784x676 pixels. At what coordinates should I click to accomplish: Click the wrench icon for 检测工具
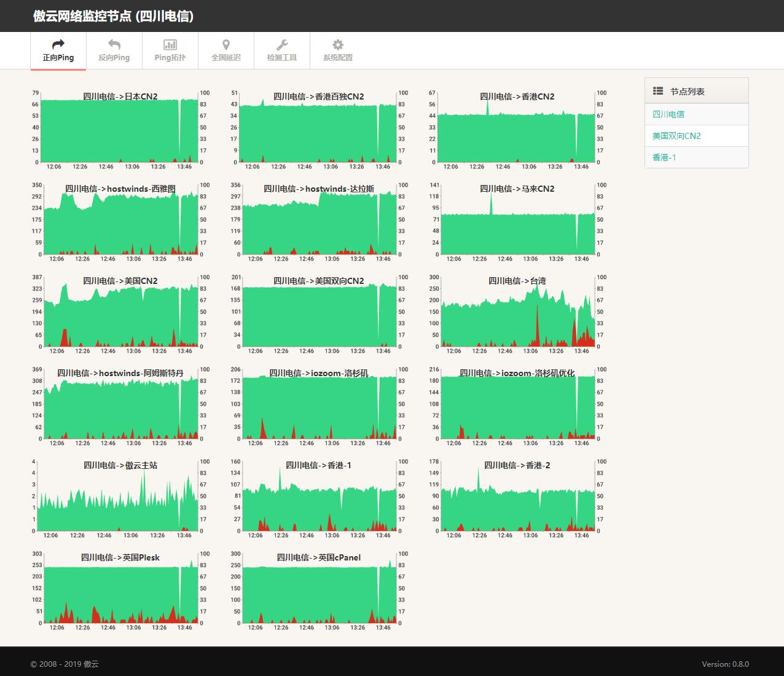(x=282, y=44)
